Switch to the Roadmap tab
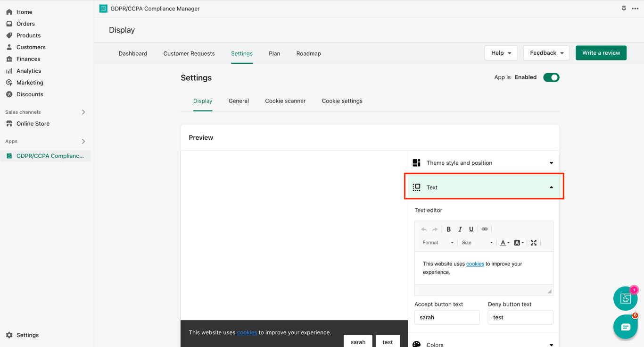644x347 pixels. tap(309, 53)
